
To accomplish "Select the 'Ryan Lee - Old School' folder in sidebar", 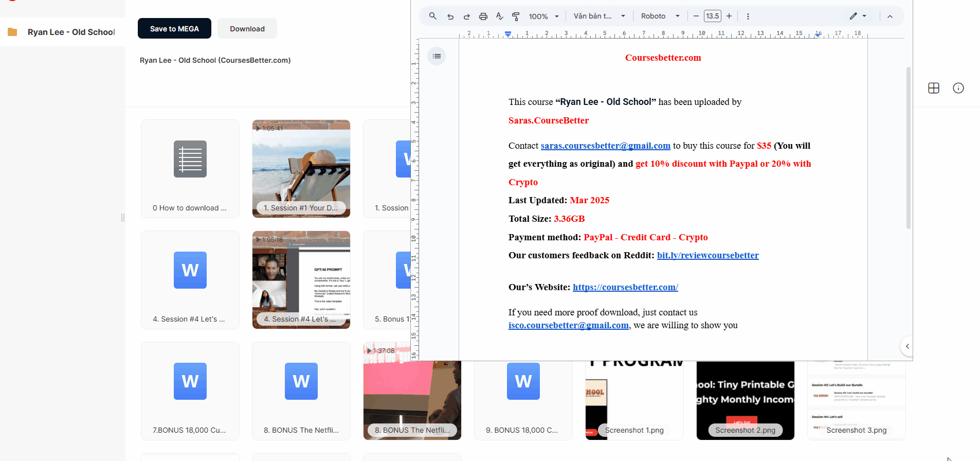I will 63,32.
